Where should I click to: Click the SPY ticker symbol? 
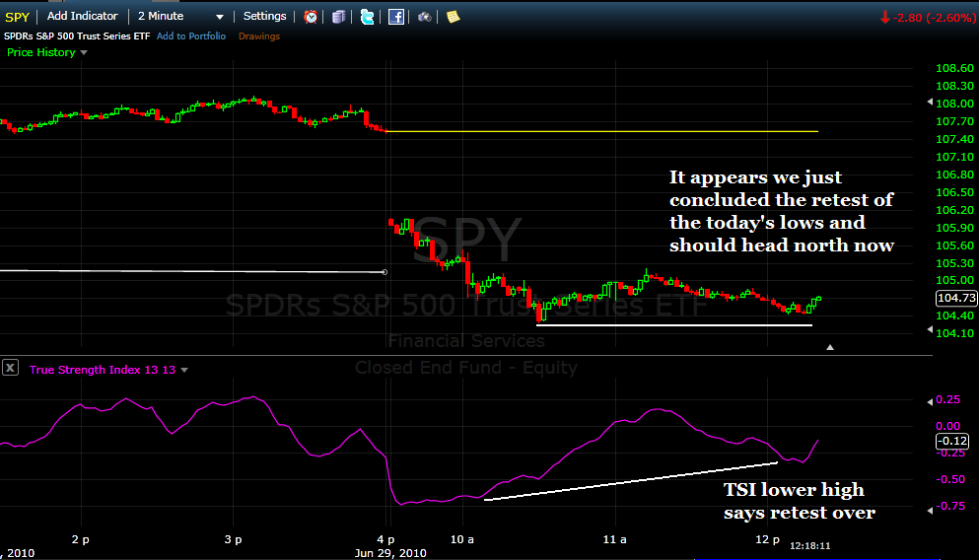click(17, 17)
